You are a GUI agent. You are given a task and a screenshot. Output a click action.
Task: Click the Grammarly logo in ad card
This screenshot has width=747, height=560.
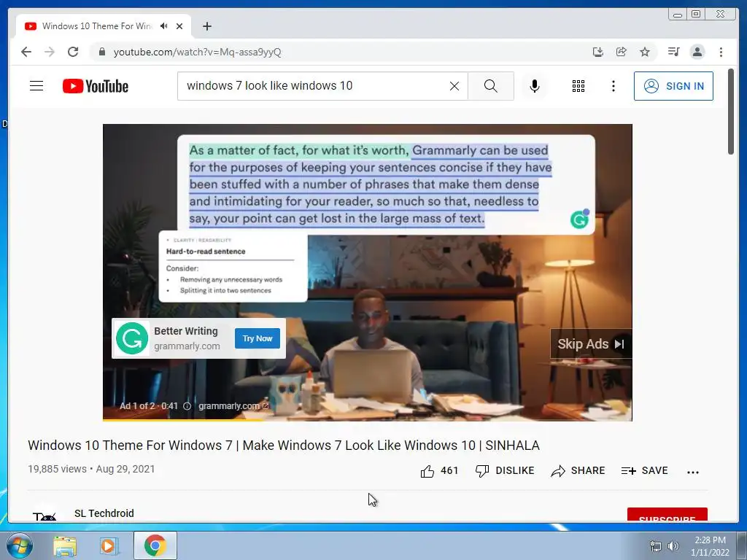[132, 338]
